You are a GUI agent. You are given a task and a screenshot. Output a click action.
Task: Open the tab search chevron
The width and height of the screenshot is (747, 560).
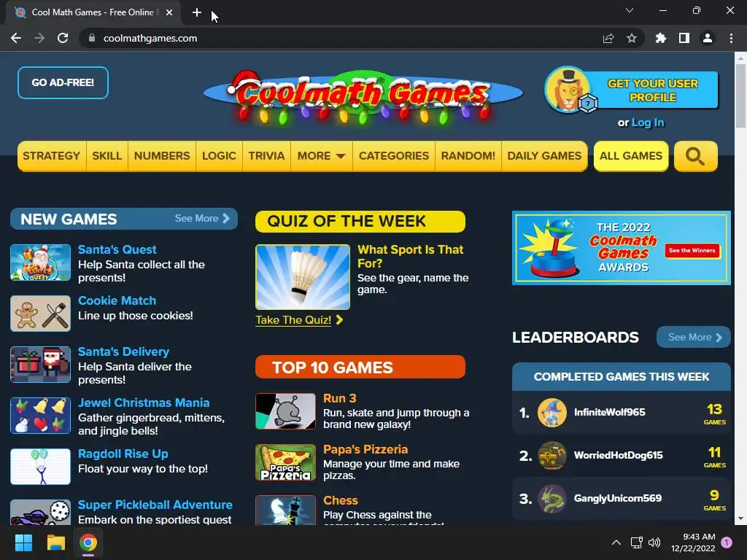click(x=630, y=10)
